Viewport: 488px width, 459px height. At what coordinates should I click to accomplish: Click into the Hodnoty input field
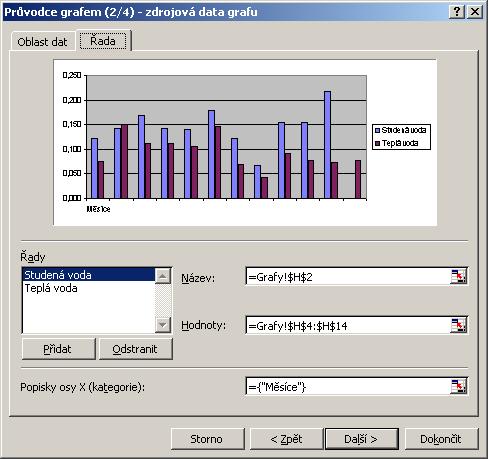[x=348, y=325]
